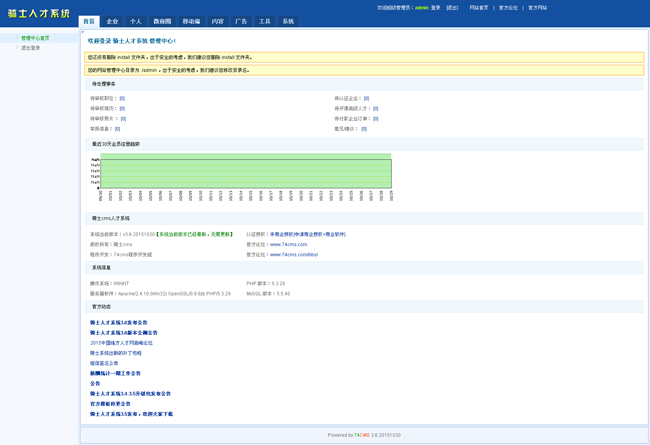Image resolution: width=650 pixels, height=445 pixels.
Task: Open the 工具 tab
Action: coord(265,21)
